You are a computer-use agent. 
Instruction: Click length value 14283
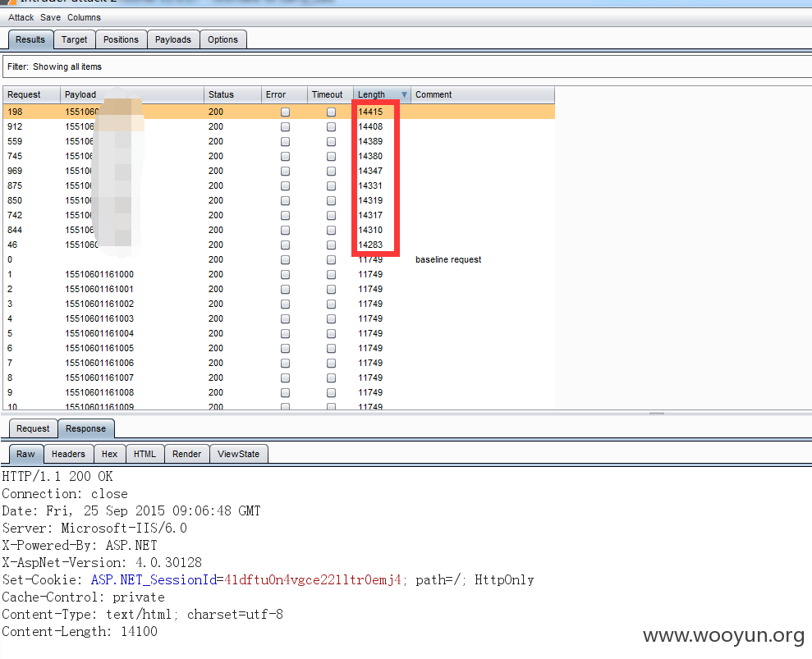click(x=370, y=245)
